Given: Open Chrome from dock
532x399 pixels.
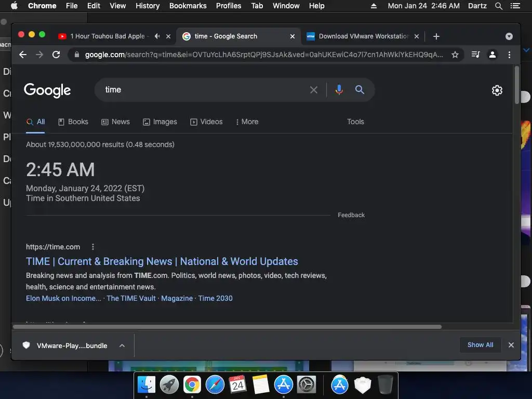Looking at the screenshot, I should tap(192, 385).
